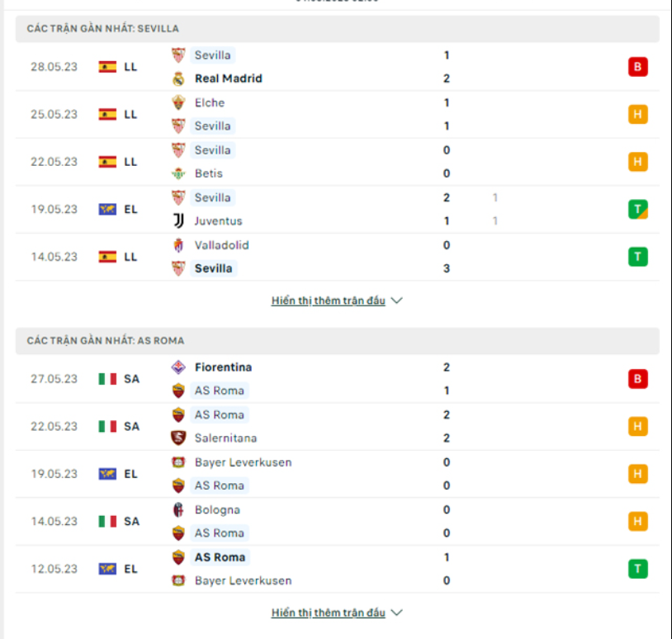This screenshot has height=639, width=672.
Task: Click the red 'B' result badge for Fiorentina-Roma
Action: point(637,378)
